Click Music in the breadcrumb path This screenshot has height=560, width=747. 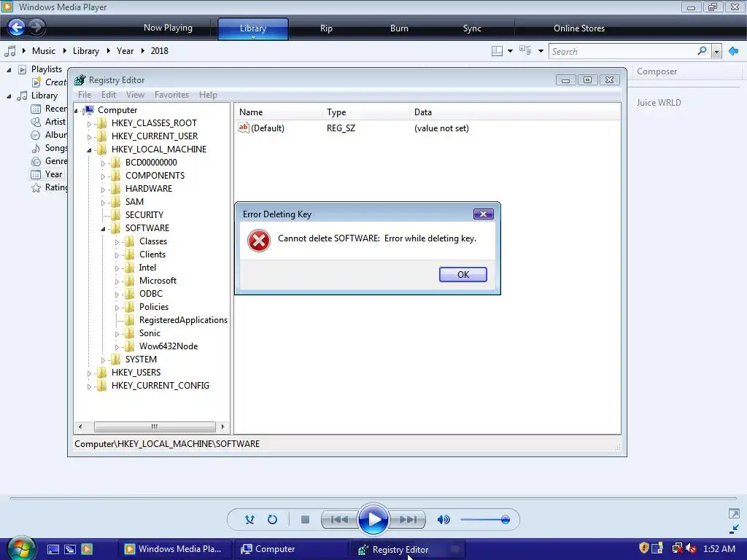(43, 51)
